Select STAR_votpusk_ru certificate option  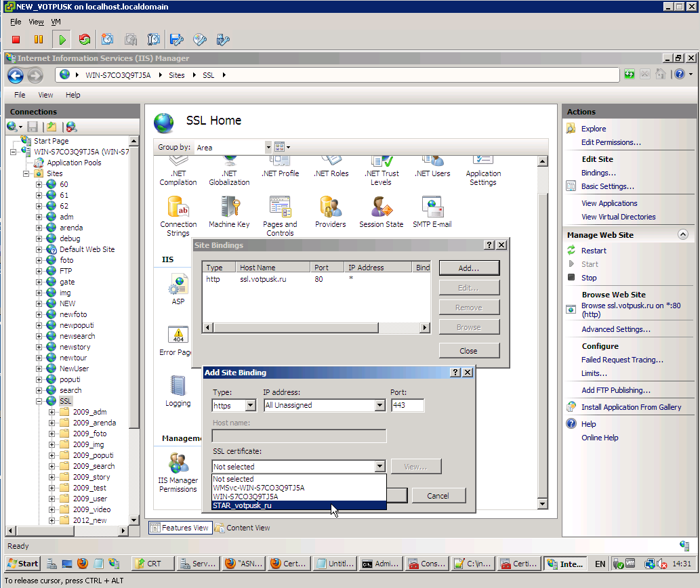pos(299,505)
